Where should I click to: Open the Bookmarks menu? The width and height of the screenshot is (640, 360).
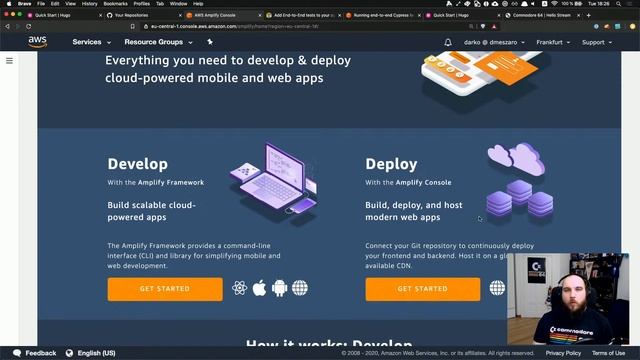[116, 4]
